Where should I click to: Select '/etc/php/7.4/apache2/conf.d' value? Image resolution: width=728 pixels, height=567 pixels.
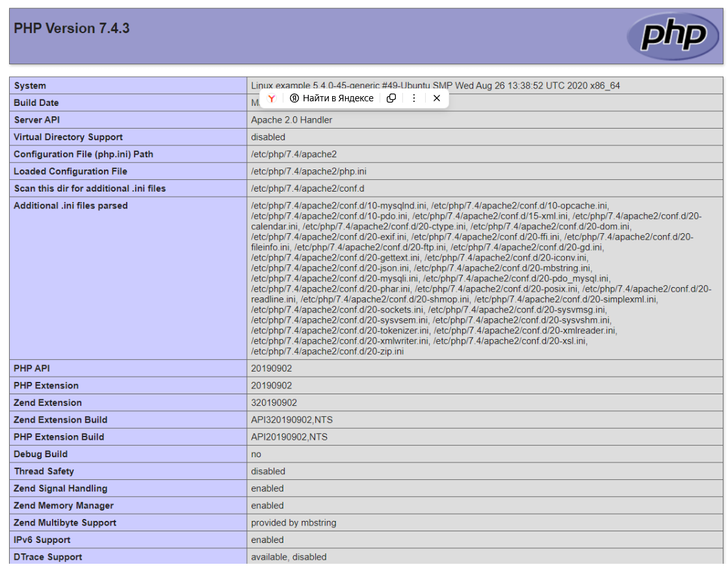coord(308,189)
